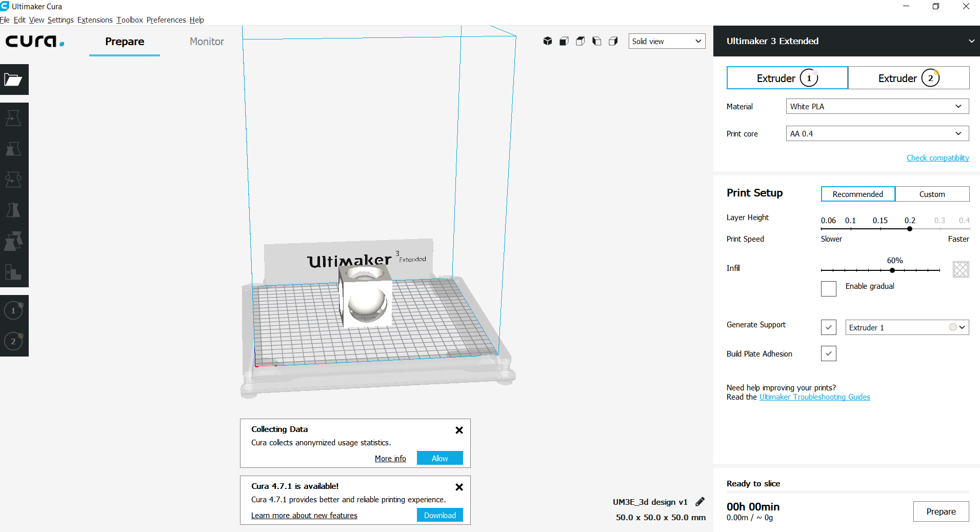This screenshot has width=980, height=532.
Task: Click the Cura logo
Action: point(35,41)
